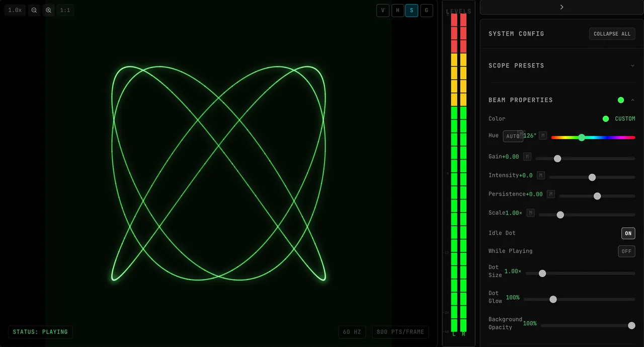The image size is (644, 347).
Task: Select the V display mode
Action: click(x=383, y=11)
